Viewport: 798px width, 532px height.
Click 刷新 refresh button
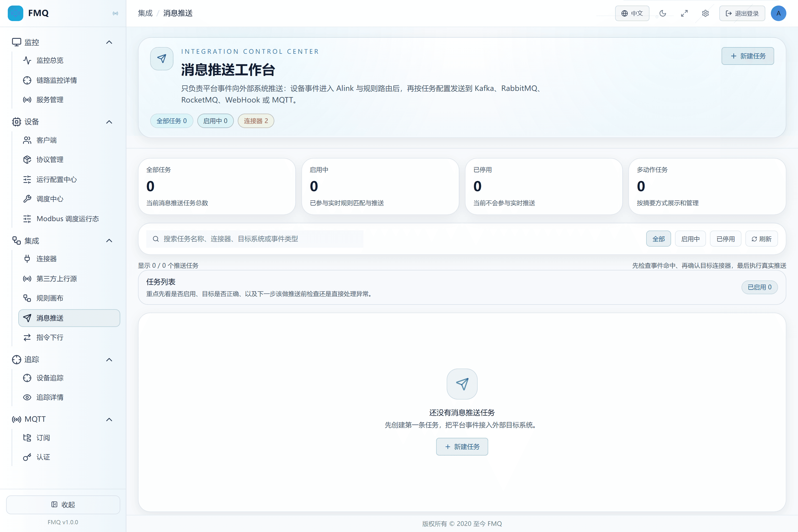pos(761,239)
